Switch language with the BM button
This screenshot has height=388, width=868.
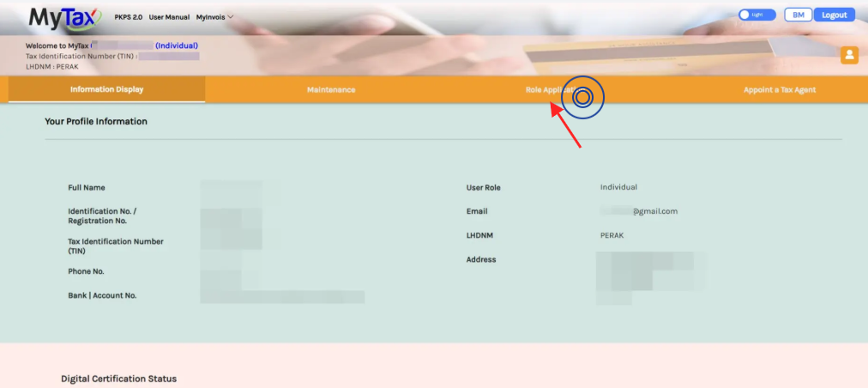click(x=799, y=15)
